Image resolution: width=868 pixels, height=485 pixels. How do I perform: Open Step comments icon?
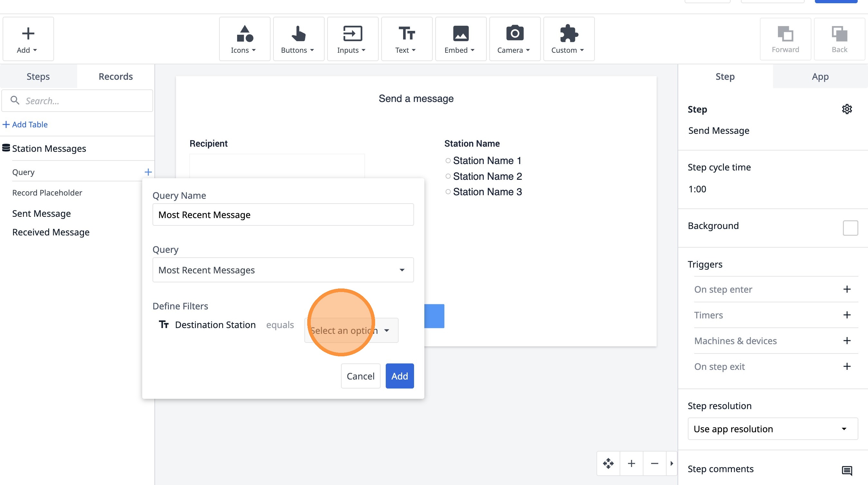847,470
